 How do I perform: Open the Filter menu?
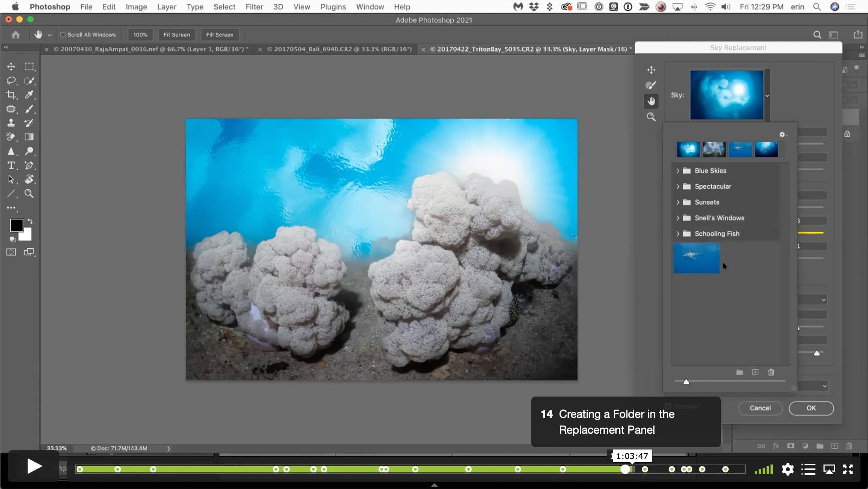[x=254, y=7]
